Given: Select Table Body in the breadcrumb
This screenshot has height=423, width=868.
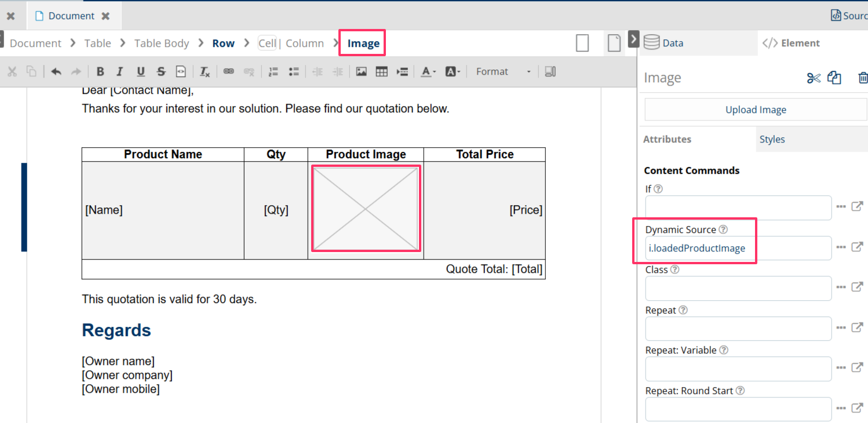Looking at the screenshot, I should coord(162,43).
